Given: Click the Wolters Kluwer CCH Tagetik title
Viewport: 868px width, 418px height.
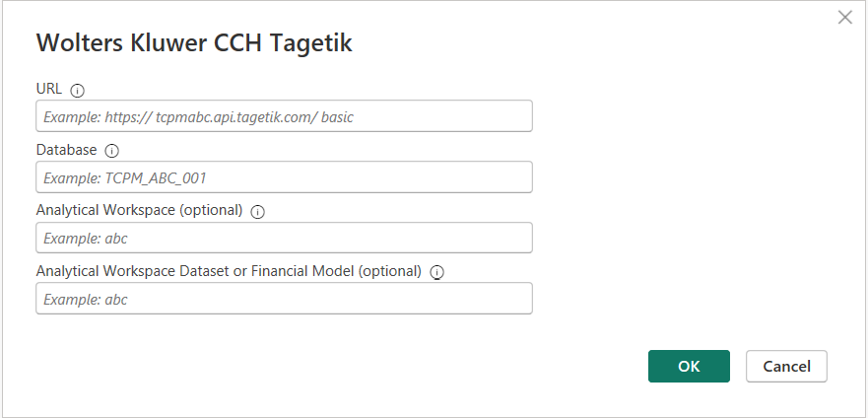Looking at the screenshot, I should [x=194, y=42].
